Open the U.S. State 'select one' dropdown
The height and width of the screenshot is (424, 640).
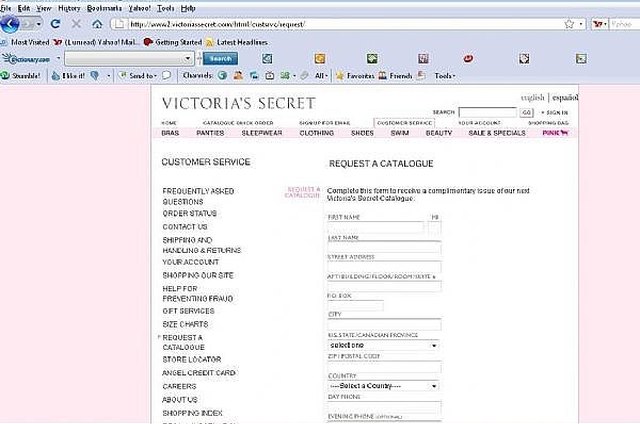[x=383, y=345]
